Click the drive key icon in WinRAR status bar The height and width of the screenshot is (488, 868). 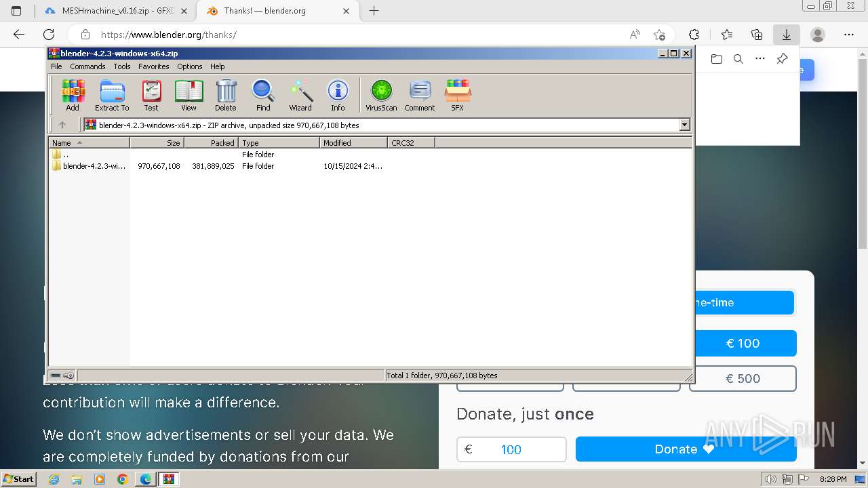coord(62,375)
